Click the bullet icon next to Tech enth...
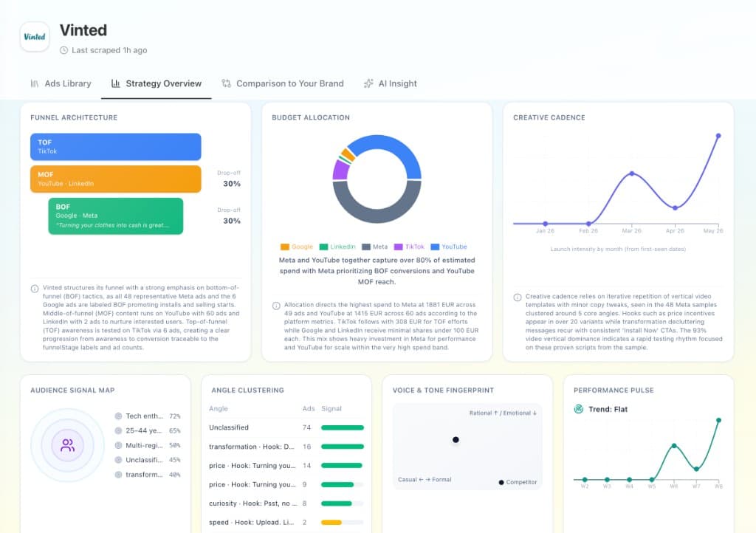 pyautogui.click(x=118, y=416)
